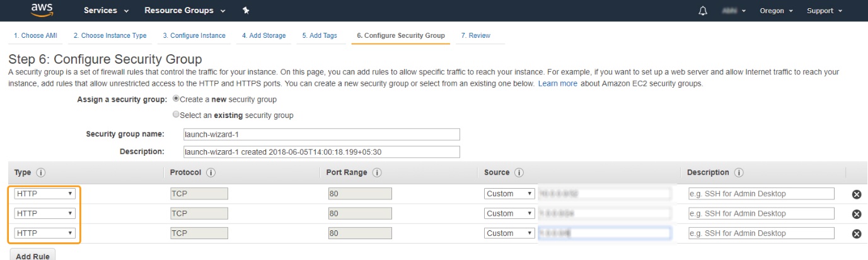
Task: Open Type dropdown in second rule row
Action: tap(45, 213)
